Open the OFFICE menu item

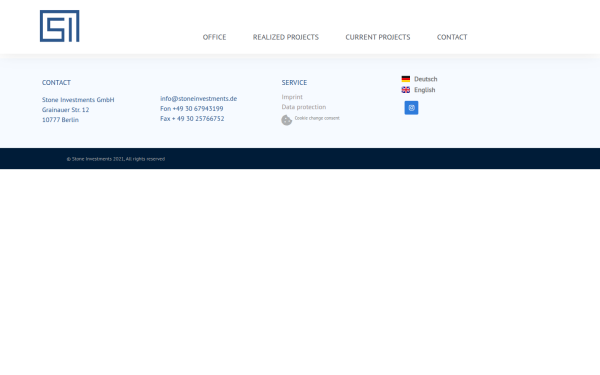(x=214, y=37)
